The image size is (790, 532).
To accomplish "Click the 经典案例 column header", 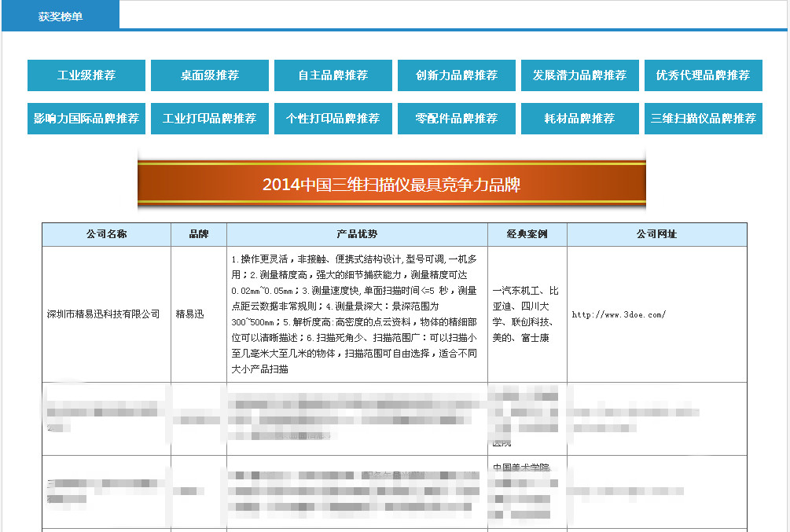I will (527, 235).
